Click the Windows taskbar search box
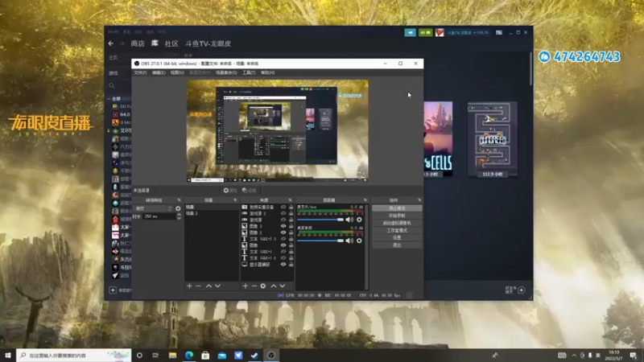Viewport: 644px width, 362px height. pyautogui.click(x=74, y=356)
